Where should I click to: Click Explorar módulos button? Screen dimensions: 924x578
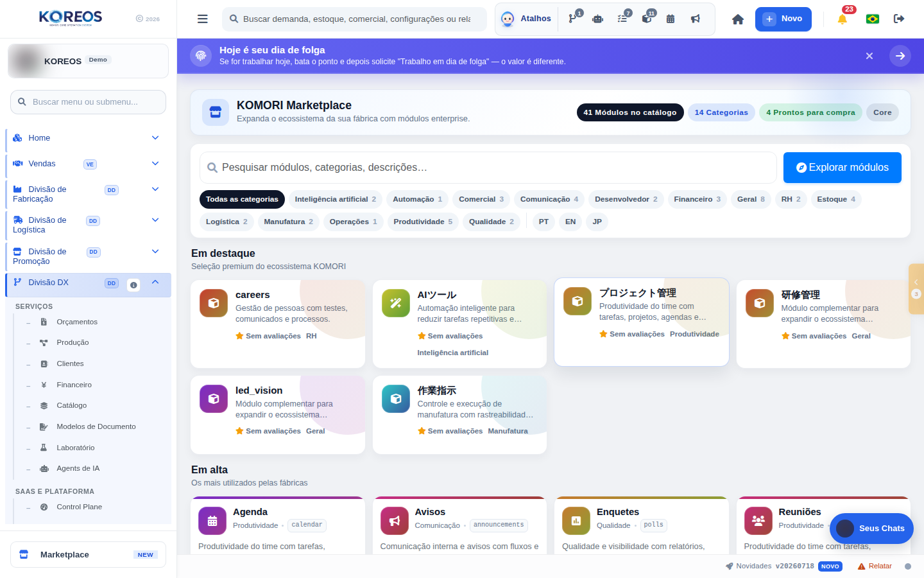coord(843,168)
